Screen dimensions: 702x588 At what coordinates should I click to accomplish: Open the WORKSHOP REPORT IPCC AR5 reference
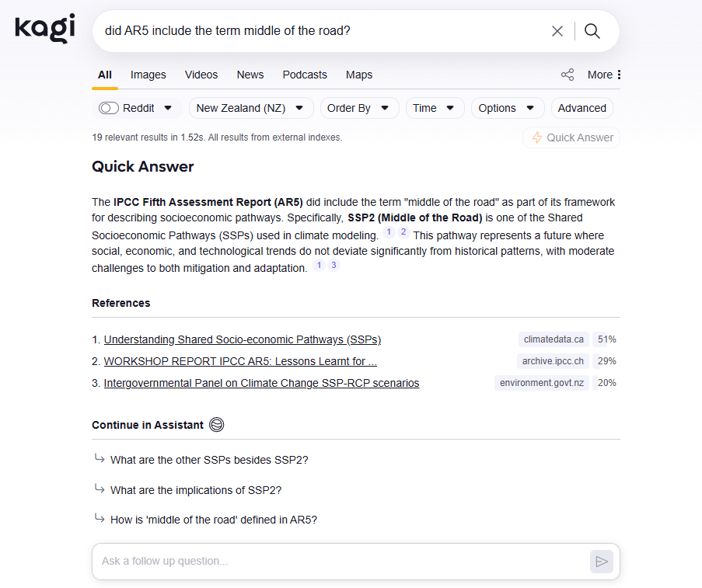(x=240, y=361)
